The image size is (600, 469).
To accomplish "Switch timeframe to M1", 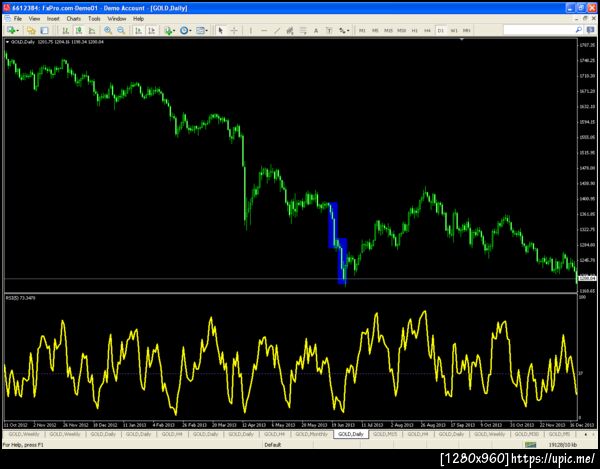I will coord(362,30).
